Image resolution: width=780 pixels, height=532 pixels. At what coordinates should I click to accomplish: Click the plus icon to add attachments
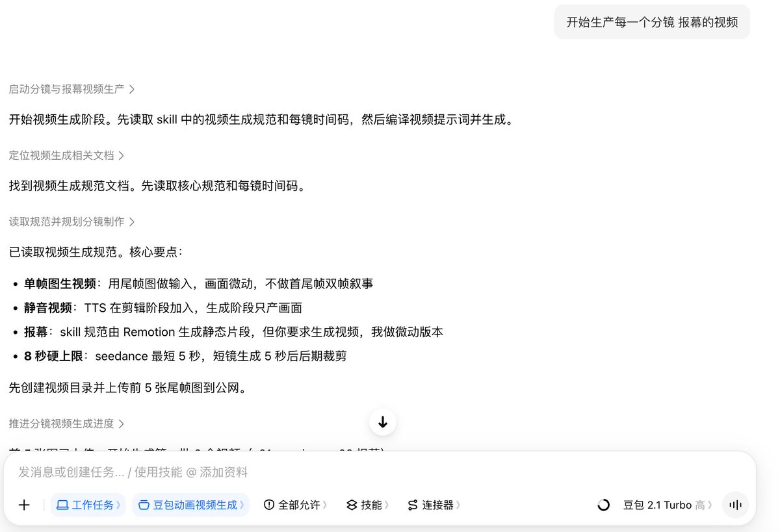[24, 505]
